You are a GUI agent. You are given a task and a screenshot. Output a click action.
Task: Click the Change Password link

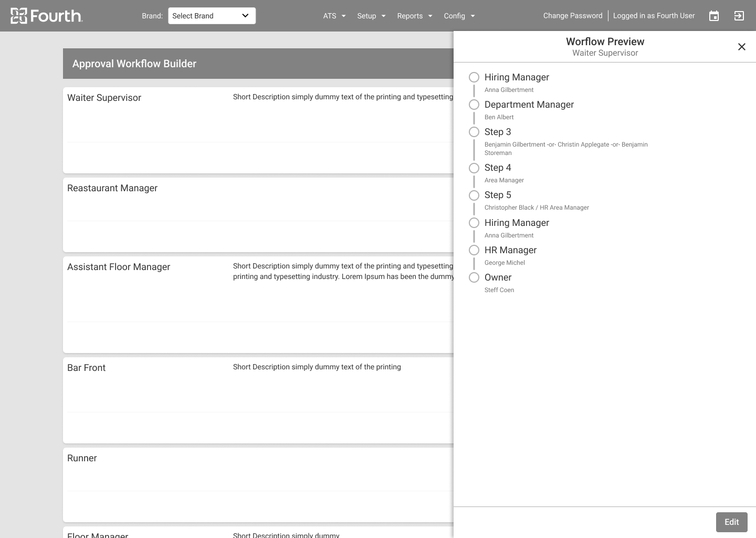pos(573,16)
